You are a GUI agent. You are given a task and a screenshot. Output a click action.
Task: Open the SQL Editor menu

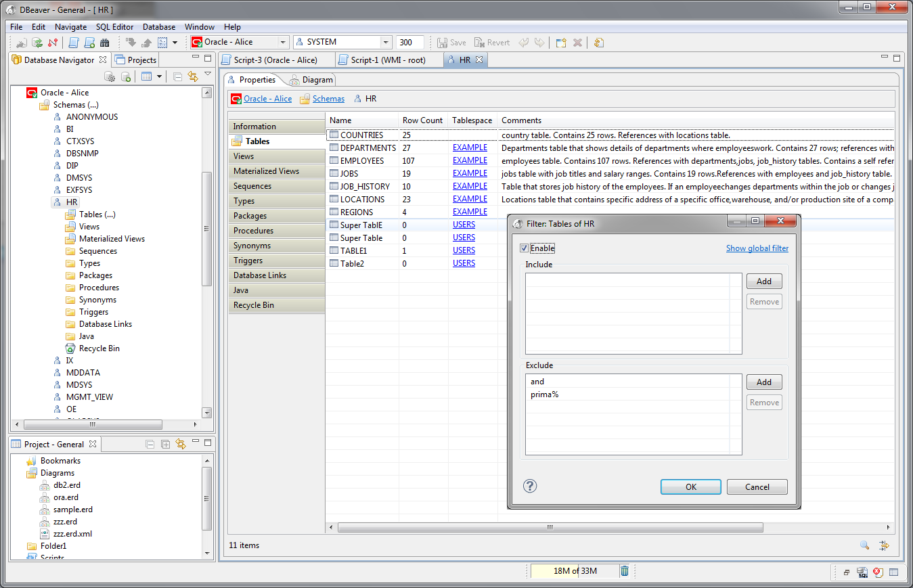point(114,27)
